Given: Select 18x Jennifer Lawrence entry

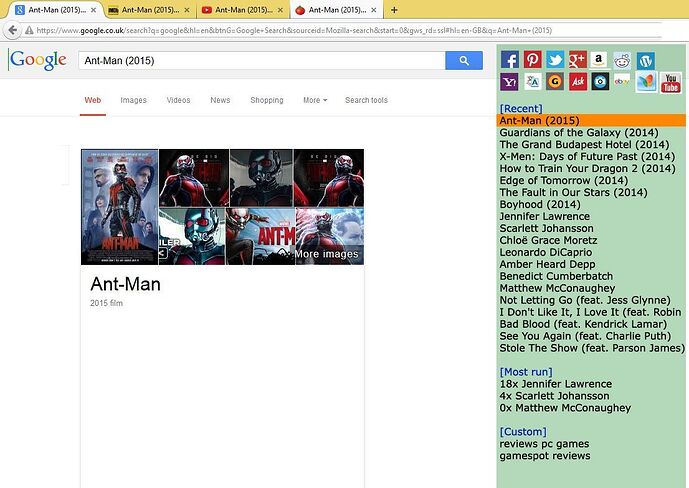Looking at the screenshot, I should coord(555,384).
